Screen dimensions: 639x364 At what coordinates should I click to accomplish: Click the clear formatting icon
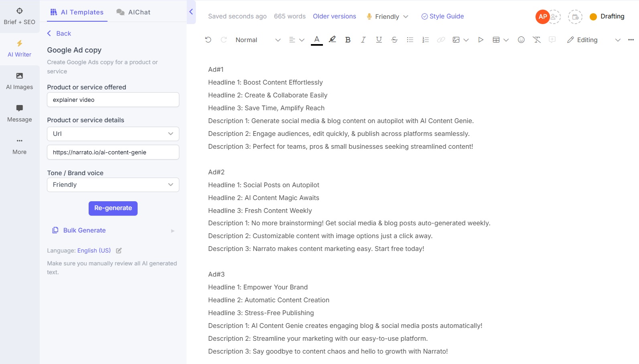click(x=537, y=40)
